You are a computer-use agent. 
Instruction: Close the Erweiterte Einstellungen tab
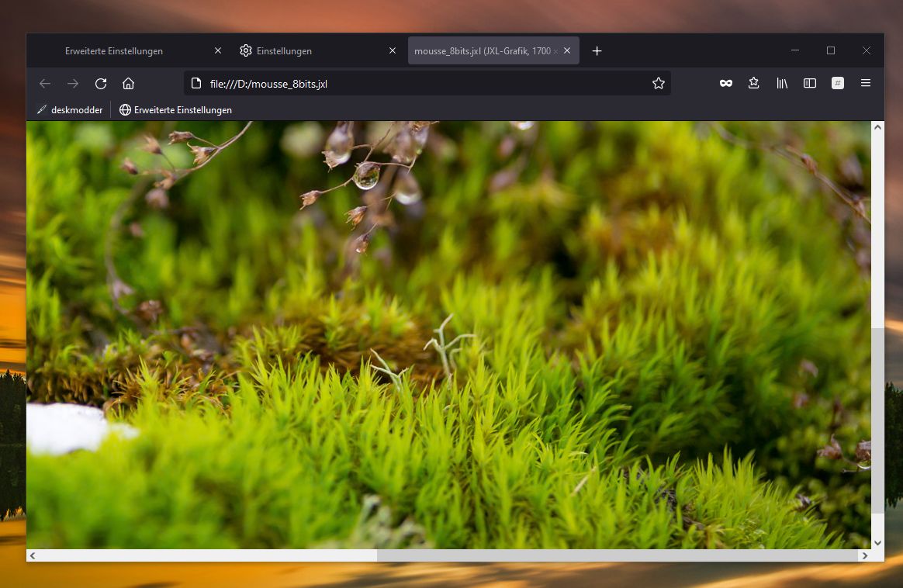coord(218,50)
